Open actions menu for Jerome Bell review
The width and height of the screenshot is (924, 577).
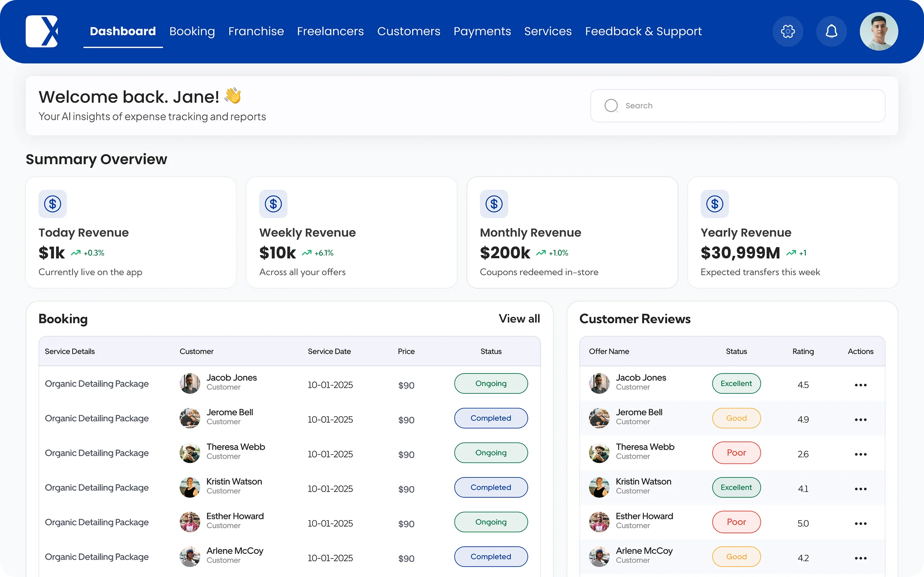click(861, 419)
